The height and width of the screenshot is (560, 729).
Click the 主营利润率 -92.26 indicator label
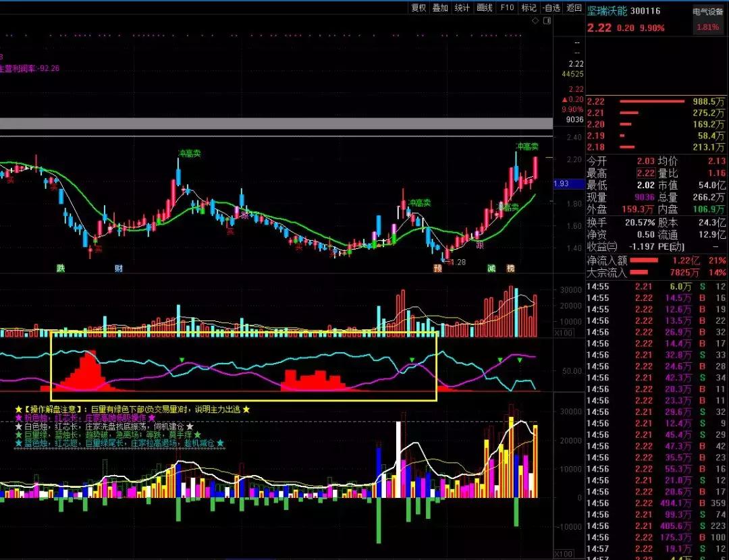(30, 68)
